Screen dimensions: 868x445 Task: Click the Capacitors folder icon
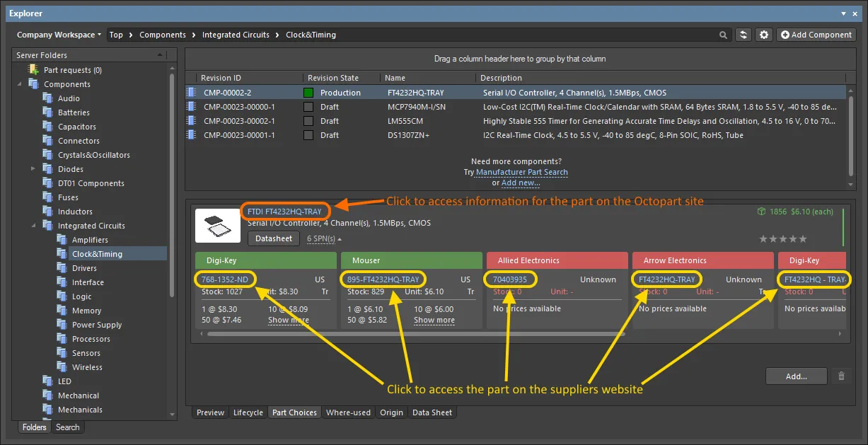coord(47,127)
